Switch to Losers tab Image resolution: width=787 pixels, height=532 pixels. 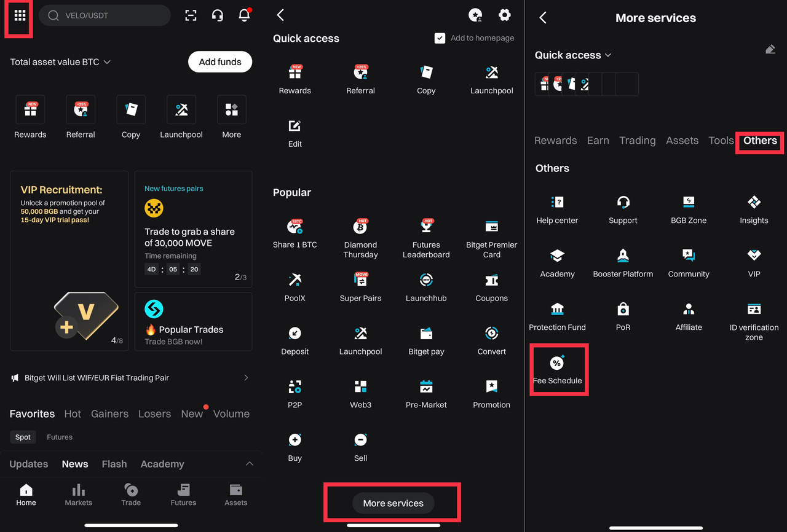(154, 414)
